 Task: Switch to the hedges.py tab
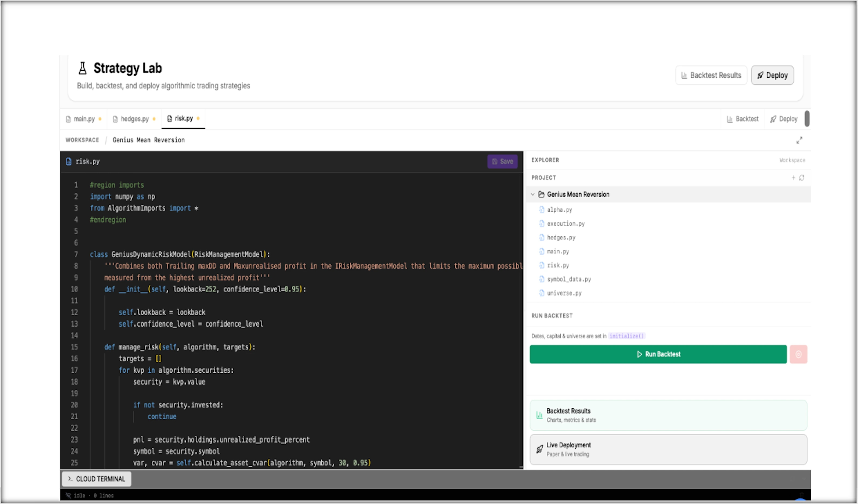(x=134, y=119)
